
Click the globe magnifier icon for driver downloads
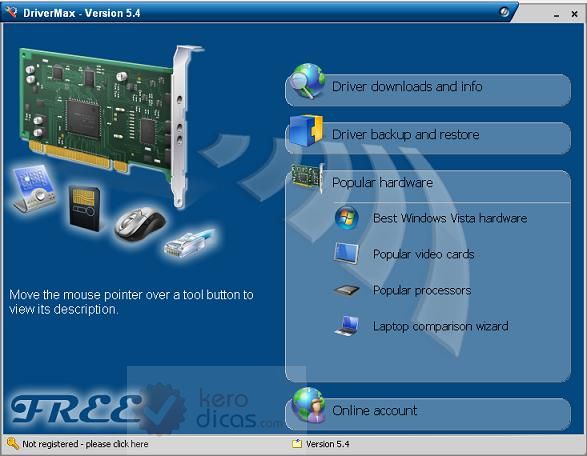tap(307, 81)
